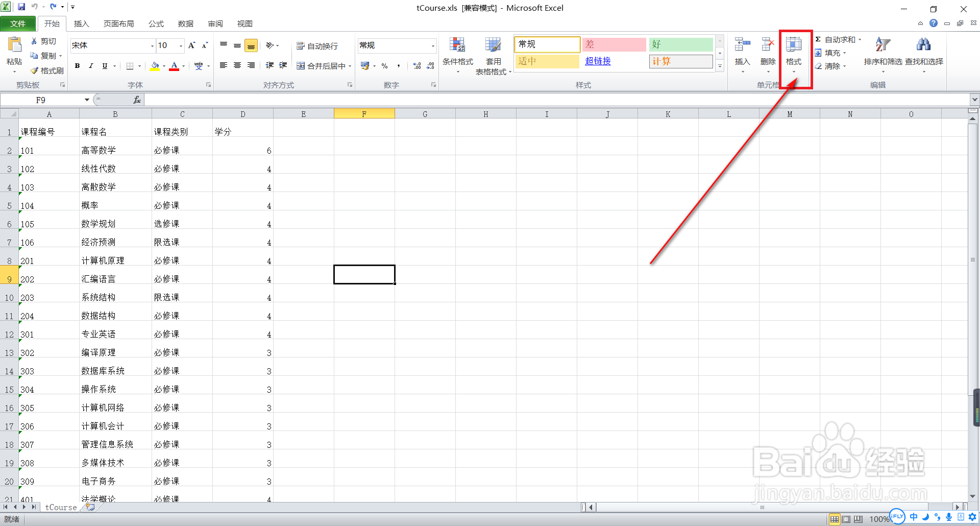Apply the 超链接 hyperlink cell style
The width and height of the screenshot is (980, 526).
coord(614,61)
